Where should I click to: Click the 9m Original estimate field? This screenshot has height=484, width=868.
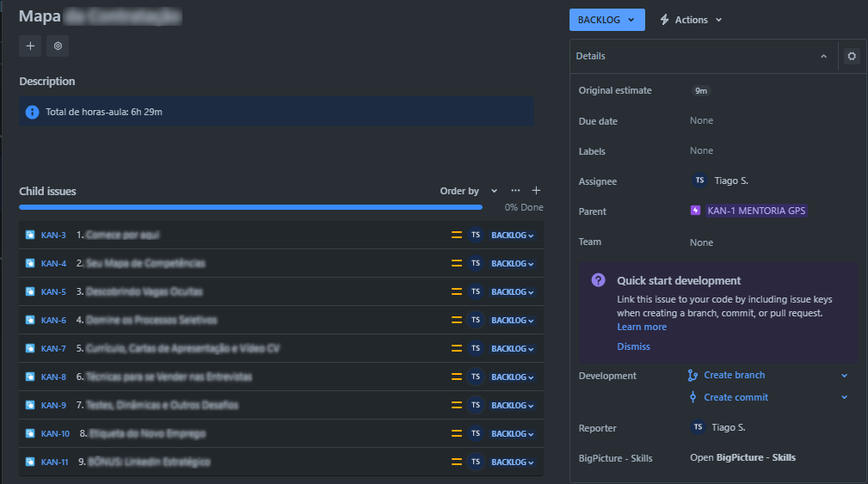click(701, 91)
